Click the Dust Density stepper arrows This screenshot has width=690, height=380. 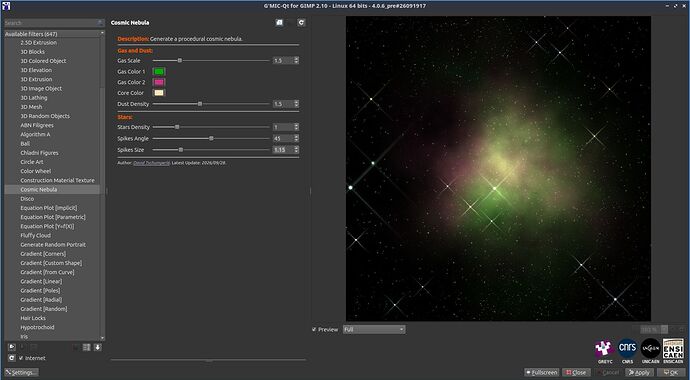(x=297, y=104)
